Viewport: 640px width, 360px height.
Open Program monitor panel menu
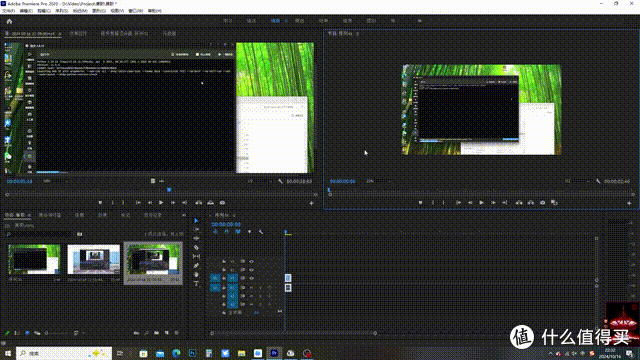click(358, 34)
